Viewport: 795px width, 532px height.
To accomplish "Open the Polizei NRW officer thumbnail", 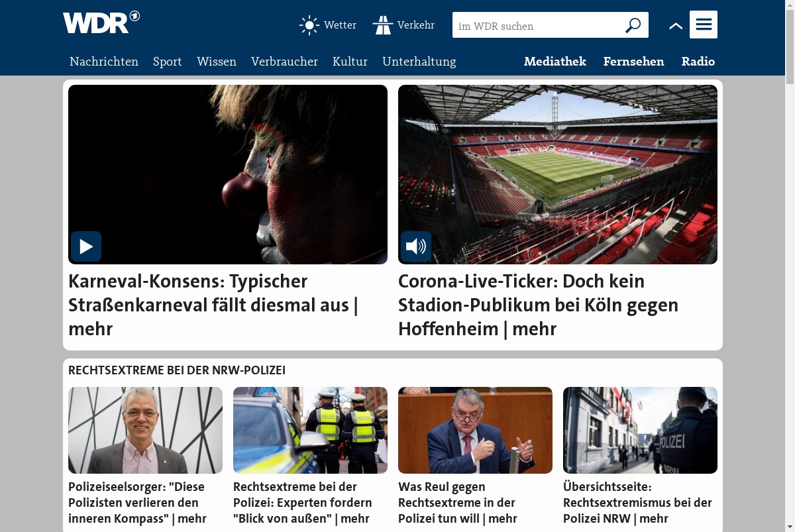I will click(x=640, y=430).
